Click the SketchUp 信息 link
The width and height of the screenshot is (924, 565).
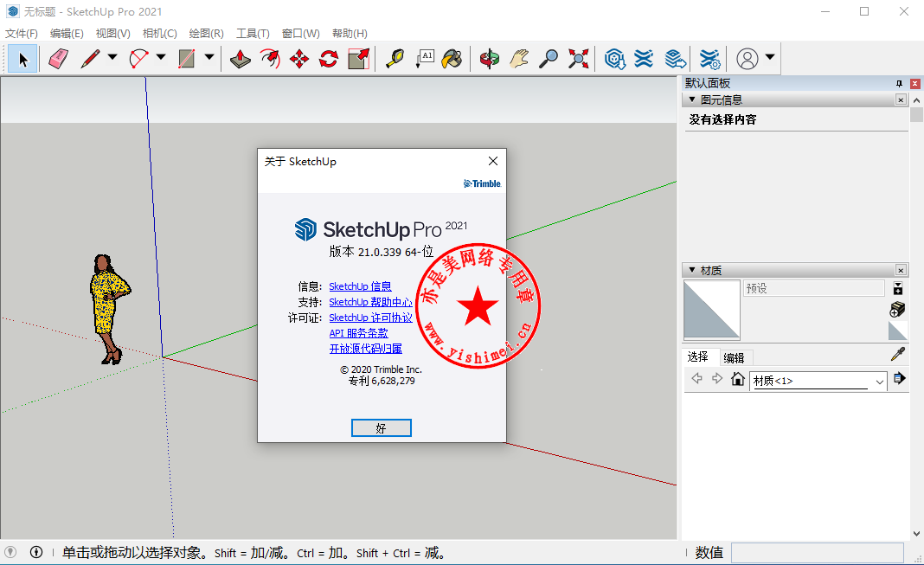click(360, 286)
